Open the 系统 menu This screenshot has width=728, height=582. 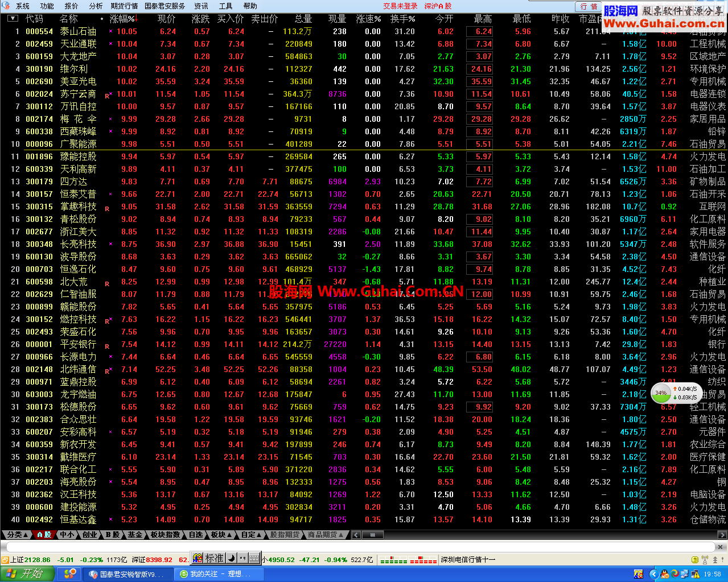point(23,6)
